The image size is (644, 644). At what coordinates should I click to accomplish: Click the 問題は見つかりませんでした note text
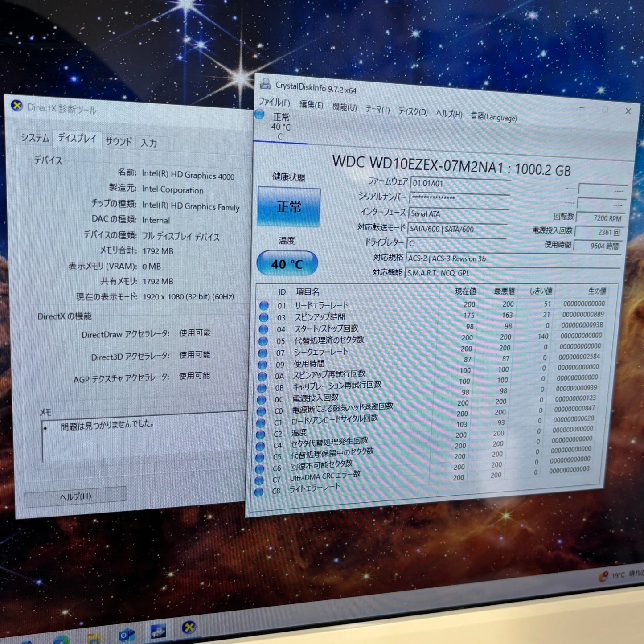click(107, 425)
